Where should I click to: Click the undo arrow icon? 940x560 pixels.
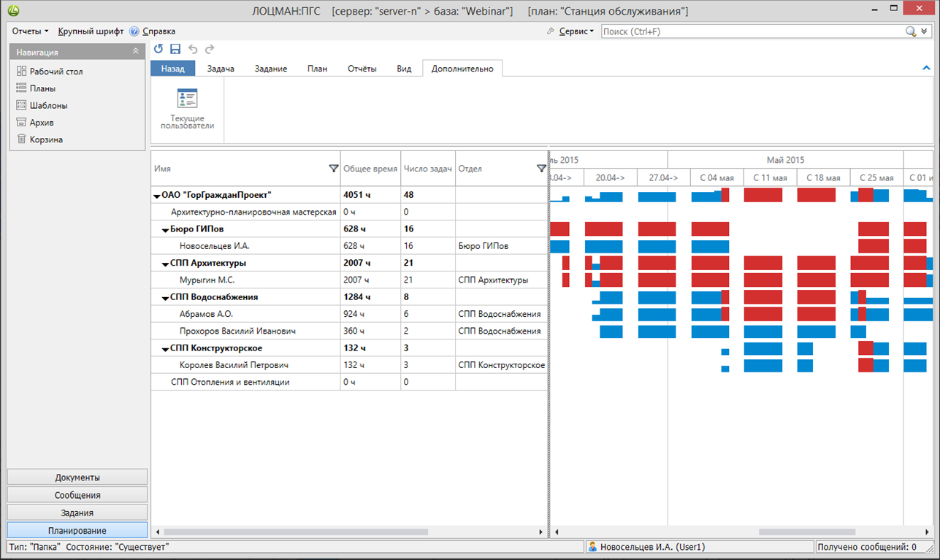click(193, 49)
